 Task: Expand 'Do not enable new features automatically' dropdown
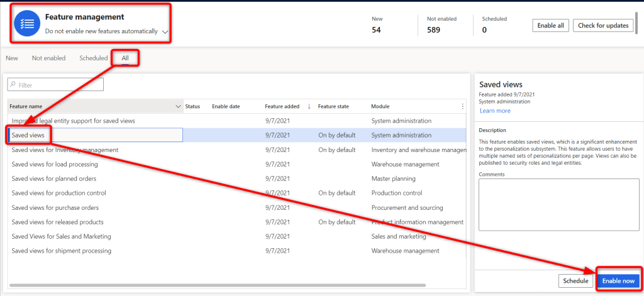tap(165, 31)
